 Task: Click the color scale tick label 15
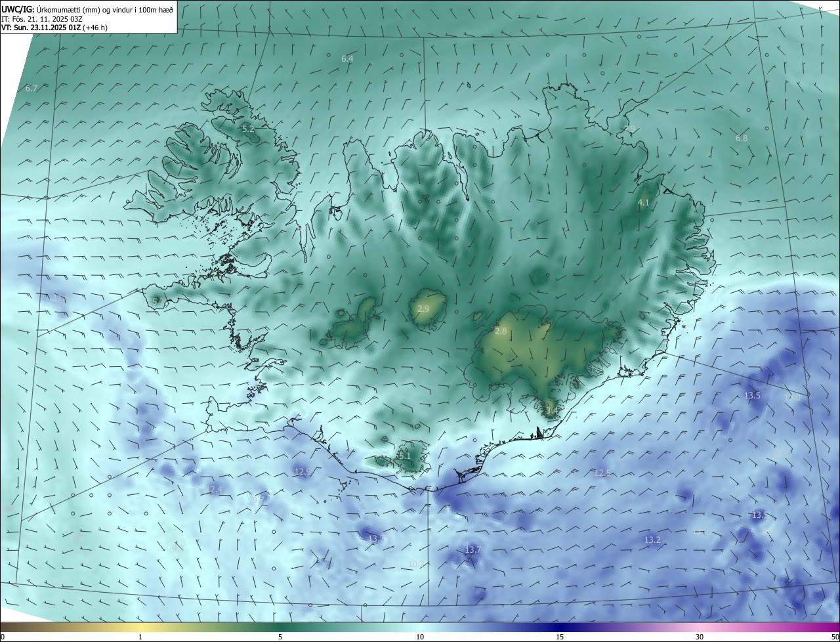point(560,637)
